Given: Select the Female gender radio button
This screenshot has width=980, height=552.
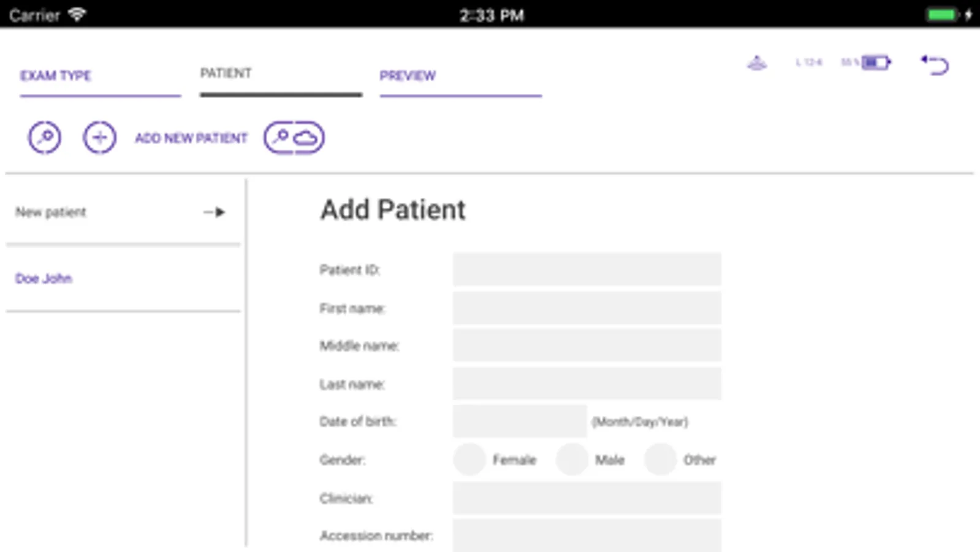Looking at the screenshot, I should tap(469, 459).
